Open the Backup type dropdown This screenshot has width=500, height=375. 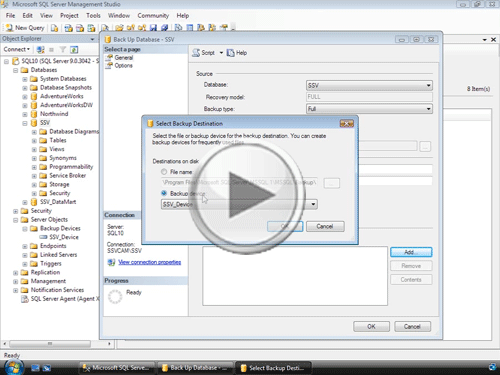[x=369, y=109]
